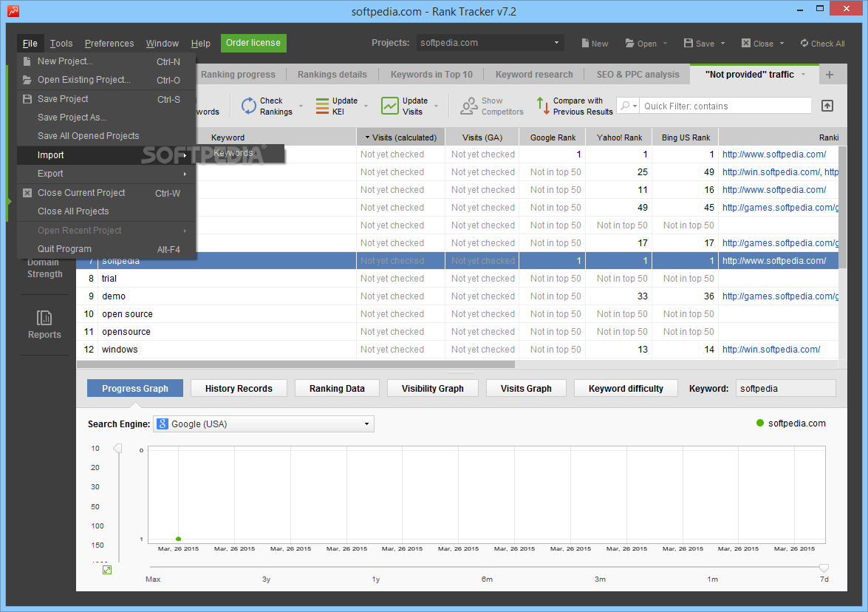
Task: Select the Ranking Data button
Action: click(337, 388)
